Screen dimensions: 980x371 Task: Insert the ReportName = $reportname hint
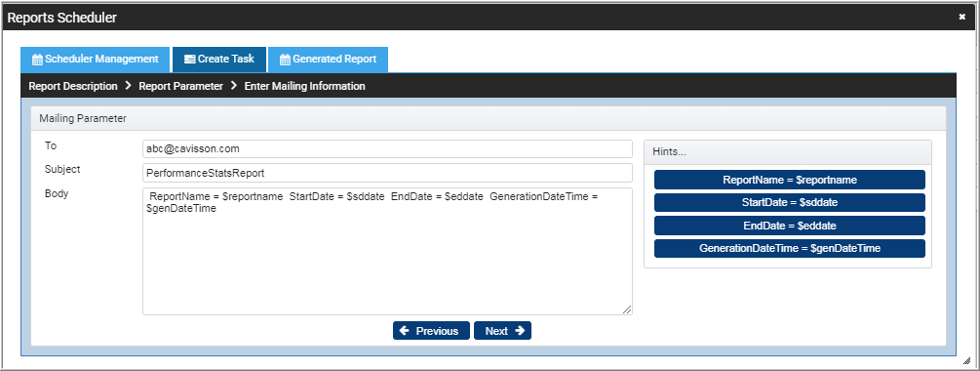(x=790, y=180)
